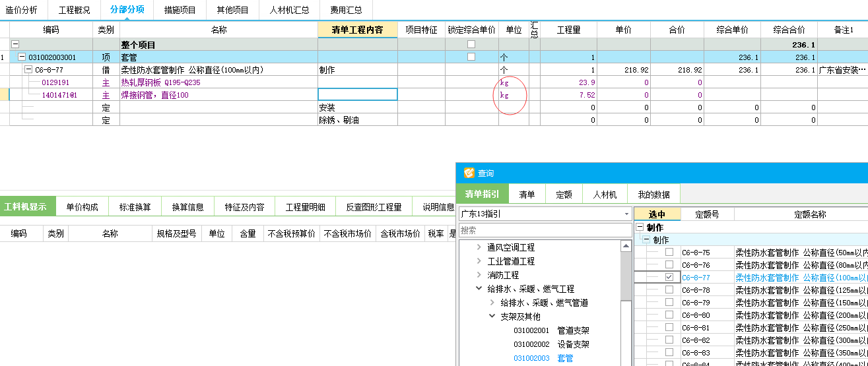Switch to 清单 tab in query window

click(x=527, y=194)
